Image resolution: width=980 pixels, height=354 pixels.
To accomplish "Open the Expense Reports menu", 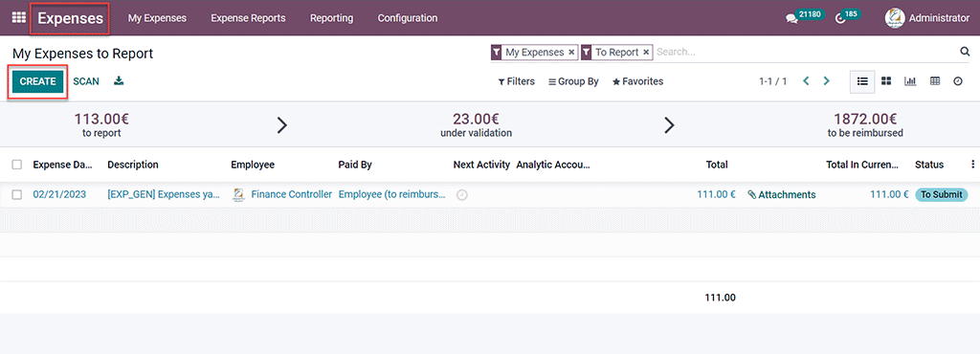I will click(x=248, y=18).
